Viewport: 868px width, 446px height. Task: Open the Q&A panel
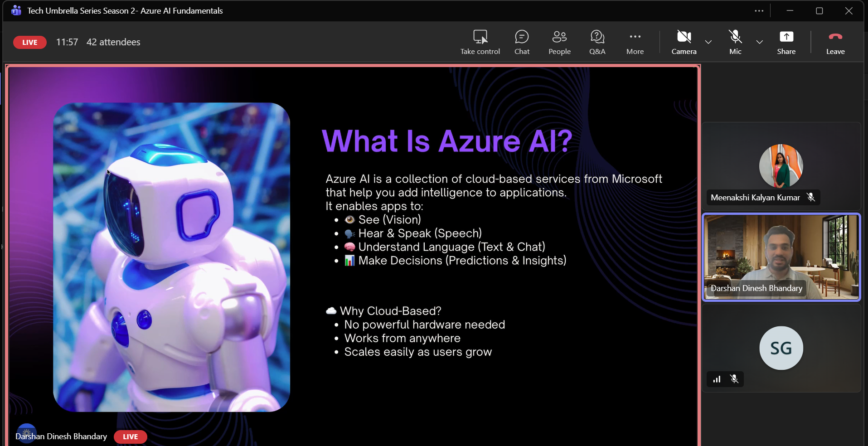[597, 42]
